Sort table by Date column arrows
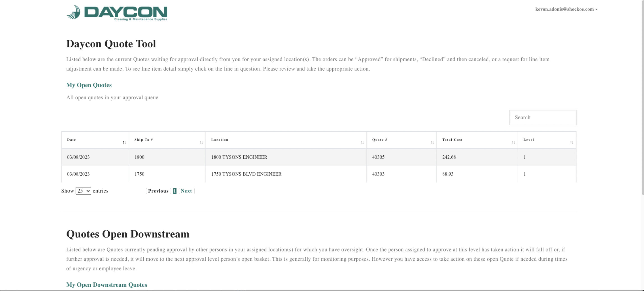Image resolution: width=644 pixels, height=291 pixels. tap(124, 143)
